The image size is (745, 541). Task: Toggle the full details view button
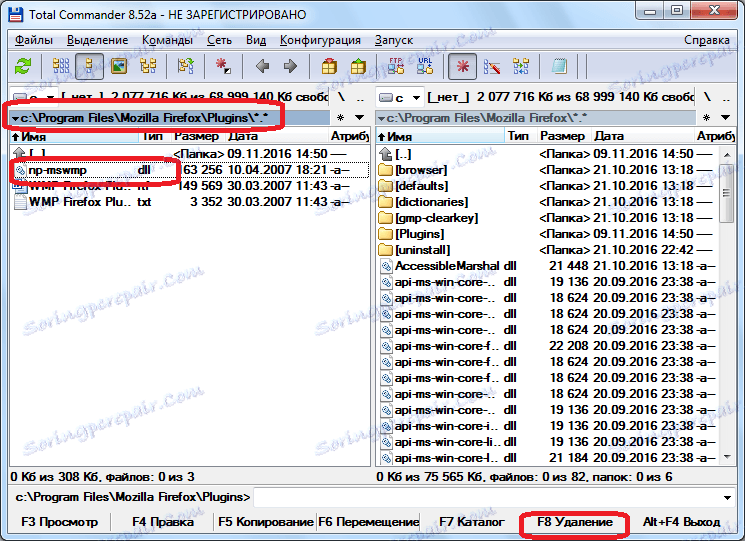(89, 66)
